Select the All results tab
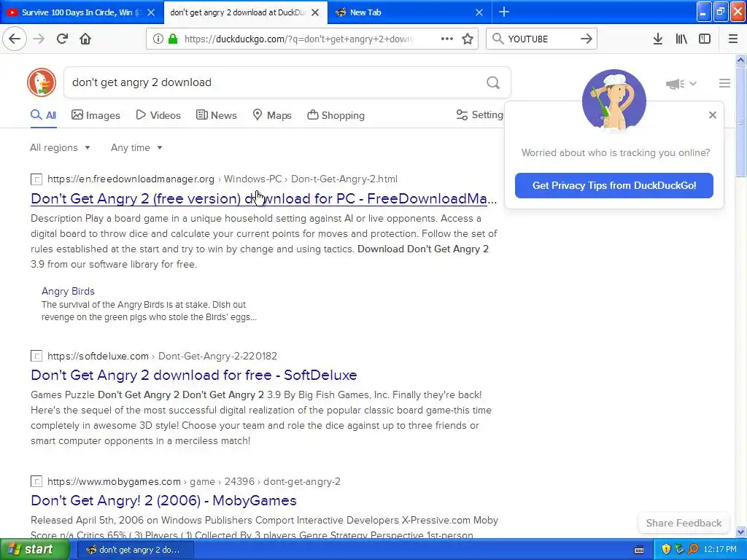The width and height of the screenshot is (747, 560). [x=43, y=115]
